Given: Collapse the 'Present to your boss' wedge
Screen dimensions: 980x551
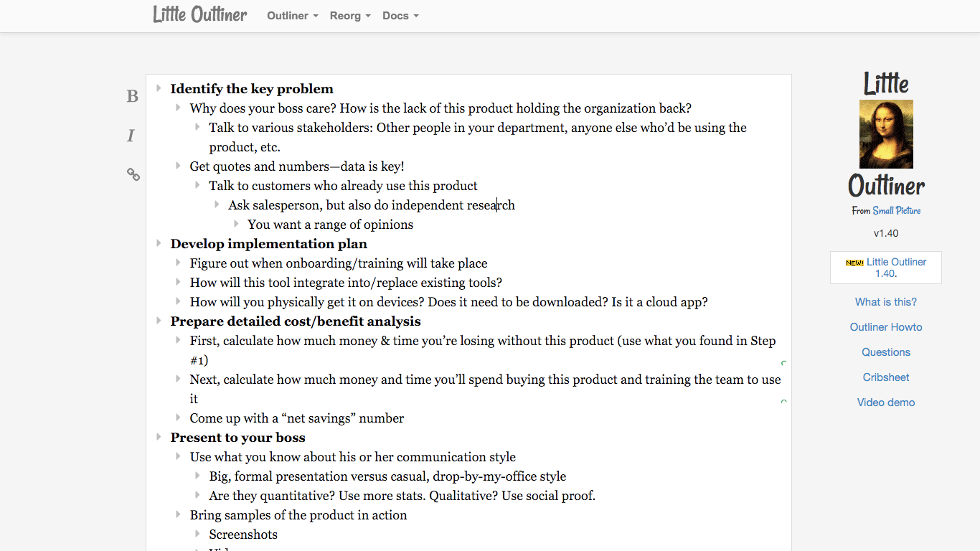Looking at the screenshot, I should pyautogui.click(x=159, y=437).
